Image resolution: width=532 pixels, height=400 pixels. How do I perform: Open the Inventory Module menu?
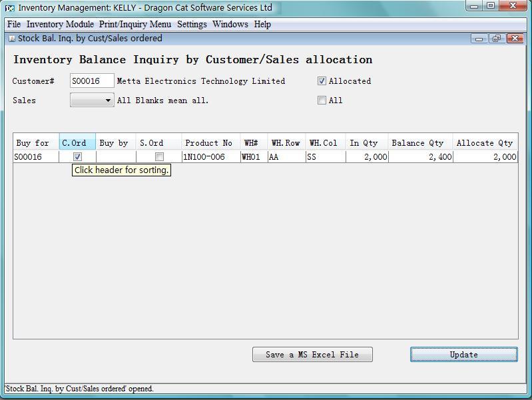click(60, 25)
